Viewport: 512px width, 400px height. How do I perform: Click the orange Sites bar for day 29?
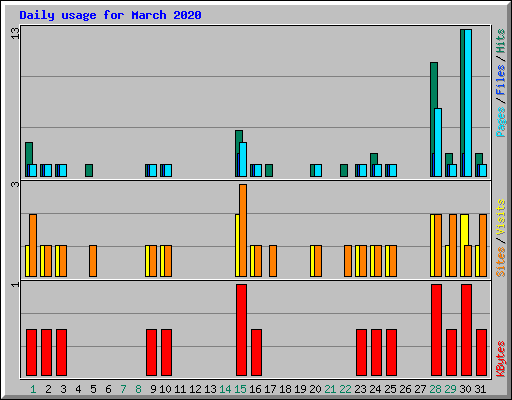tap(453, 245)
